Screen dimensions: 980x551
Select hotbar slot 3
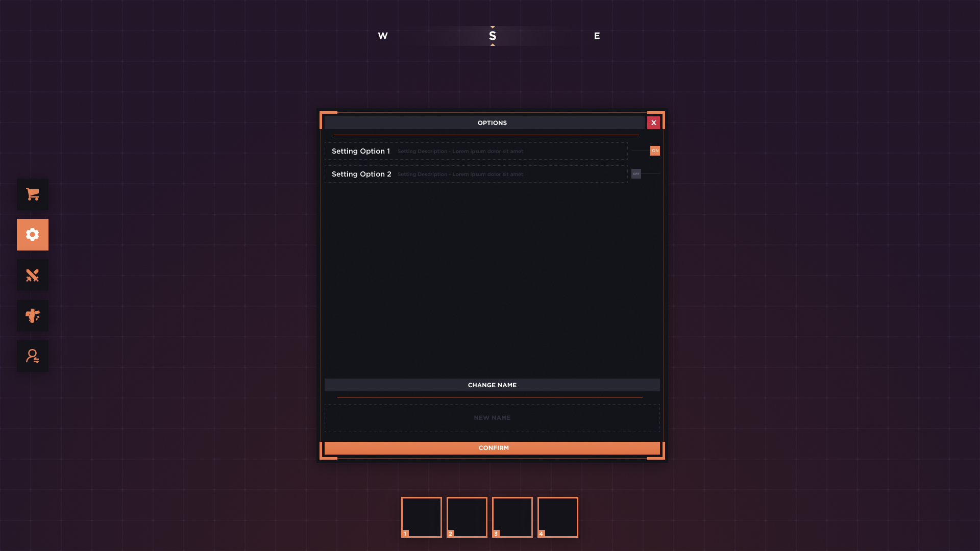(512, 517)
